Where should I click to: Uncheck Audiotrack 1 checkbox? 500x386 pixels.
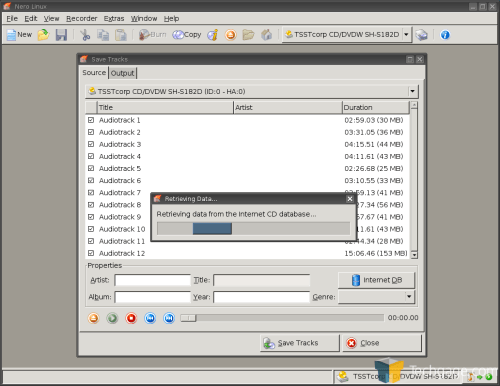(91, 120)
